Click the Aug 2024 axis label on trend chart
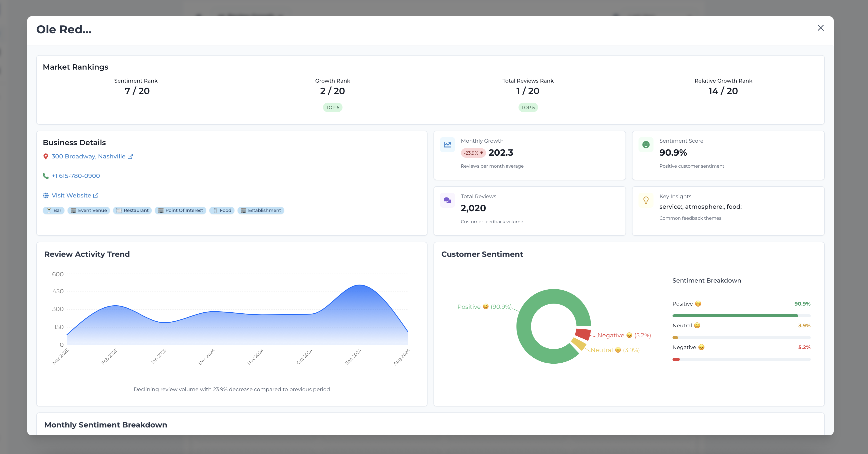Viewport: 868px width, 454px height. click(402, 357)
